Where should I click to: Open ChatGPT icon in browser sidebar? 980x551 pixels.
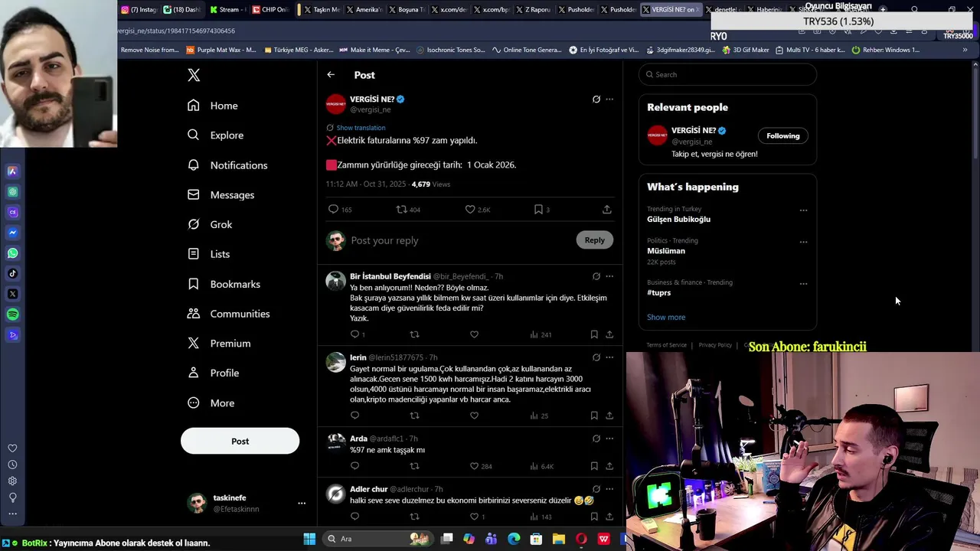[12, 192]
